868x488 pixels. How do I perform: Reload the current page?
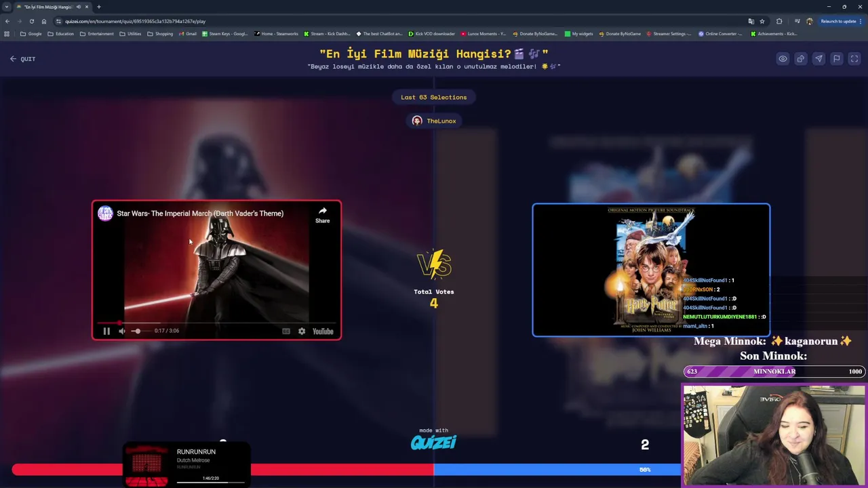point(31,21)
